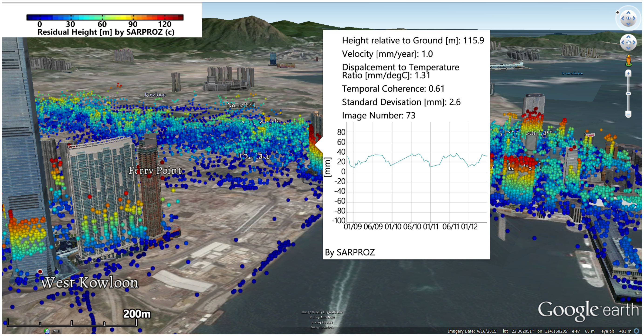Click the Ferry Point map label
Viewport: 644px width, 336px height.
[x=155, y=170]
